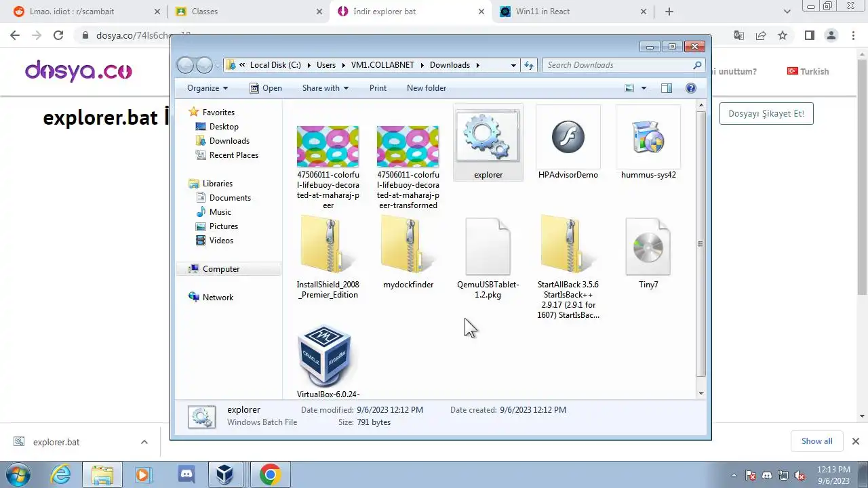This screenshot has width=868, height=488.
Task: Expand the arrow after Users in address bar
Action: coord(343,65)
